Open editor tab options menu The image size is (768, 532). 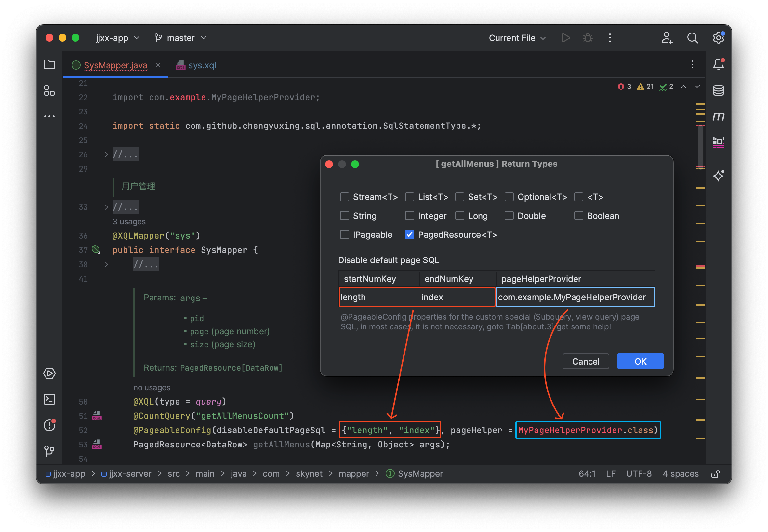pos(692,64)
